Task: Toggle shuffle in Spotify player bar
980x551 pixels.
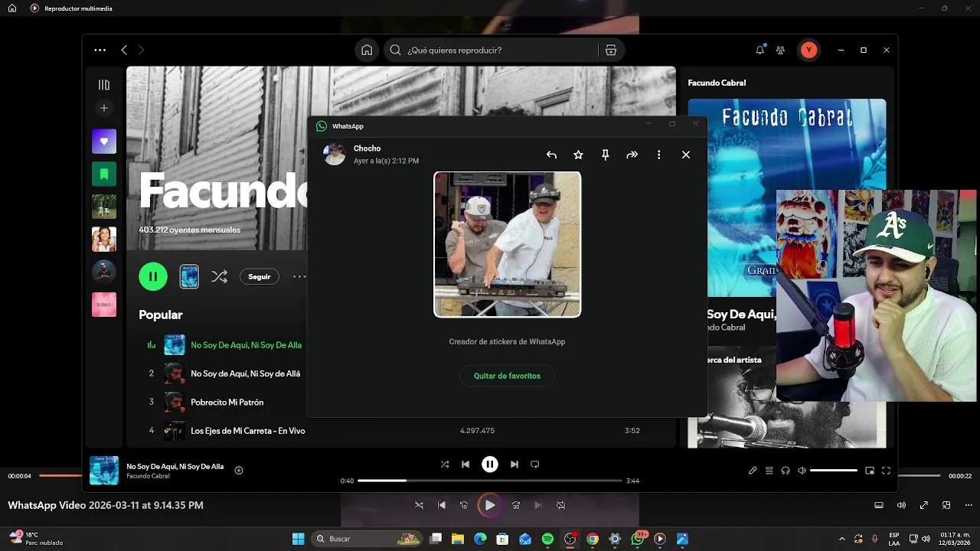Action: pyautogui.click(x=445, y=464)
